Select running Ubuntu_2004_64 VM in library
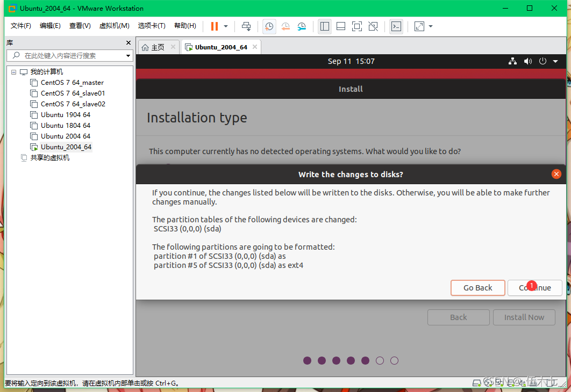Viewport: 571px width, 392px height. click(66, 147)
